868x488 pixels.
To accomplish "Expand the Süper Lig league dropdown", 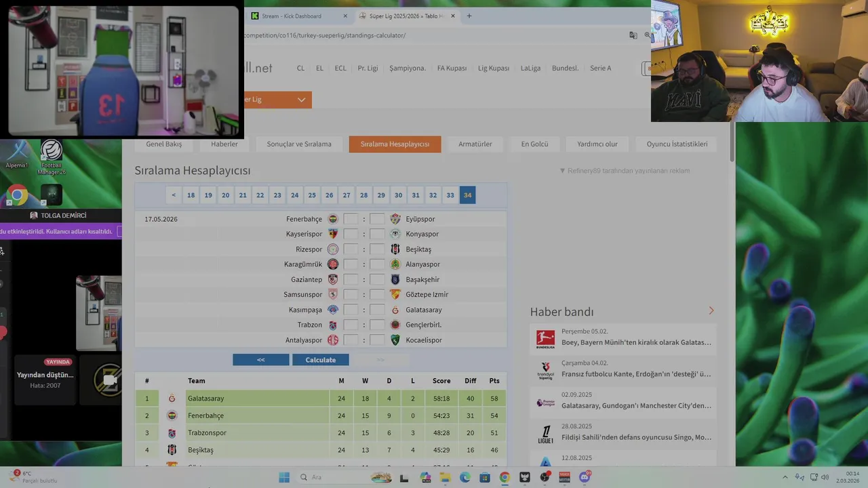I will click(x=277, y=100).
